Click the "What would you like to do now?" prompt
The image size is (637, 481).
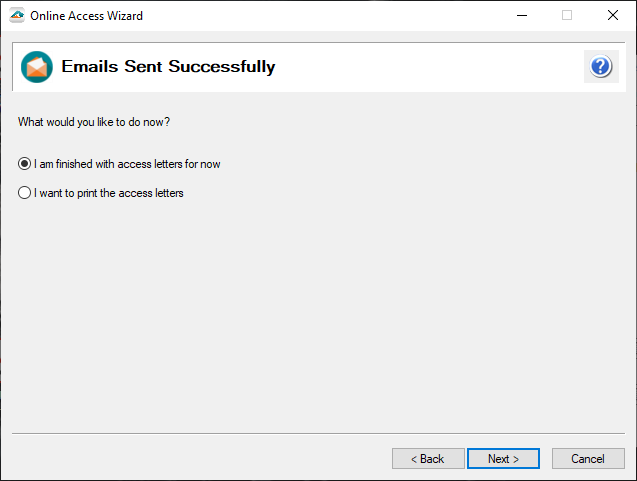94,122
